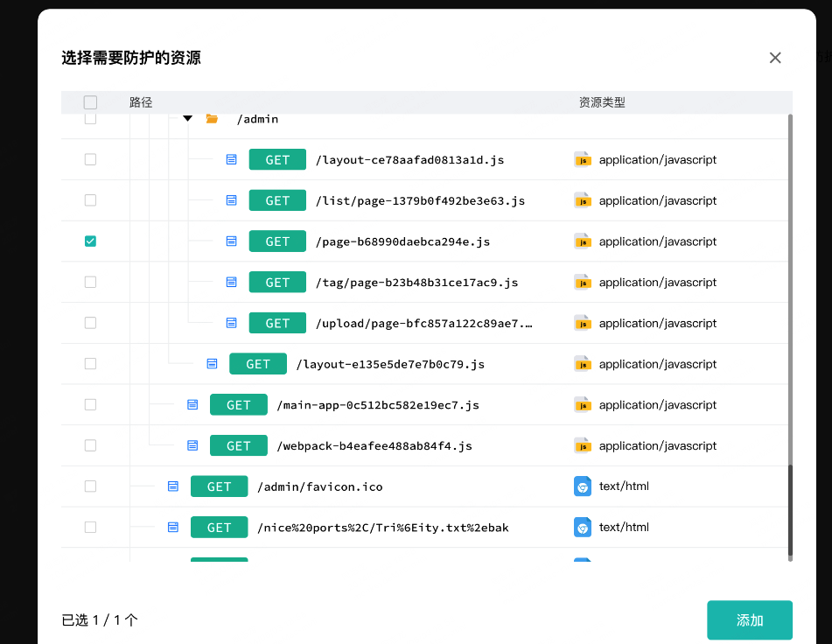Click the 添加 button
Screen dimensions: 832x644
749,619
